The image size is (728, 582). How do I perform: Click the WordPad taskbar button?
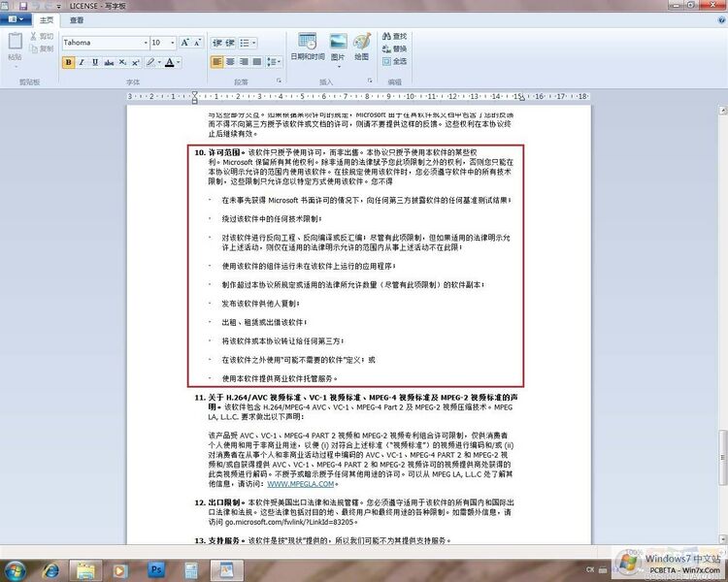pyautogui.click(x=226, y=570)
